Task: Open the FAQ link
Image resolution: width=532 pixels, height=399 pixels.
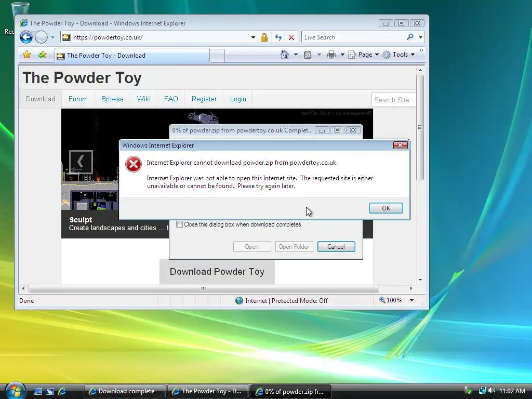Action: tap(171, 99)
